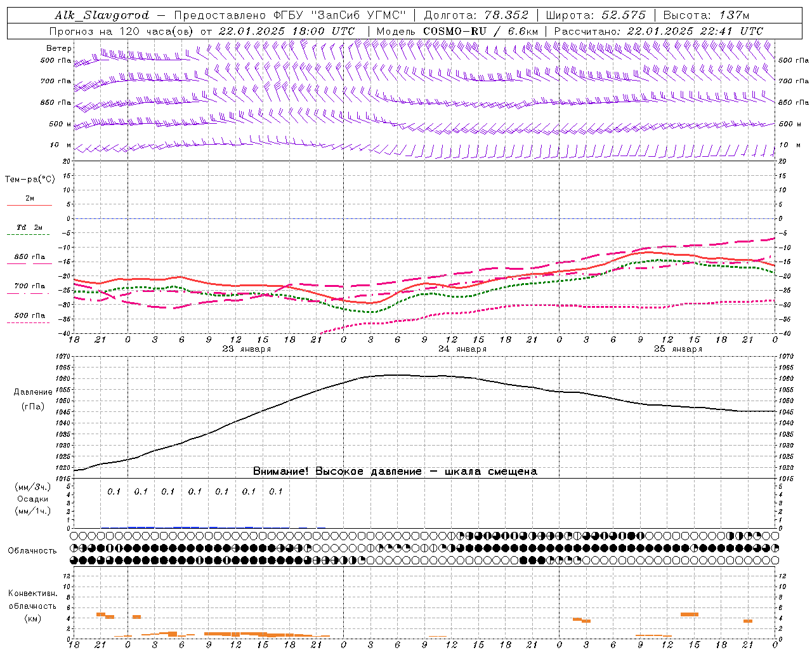Click the Широта: 52.575 value
The height and width of the screenshot is (650, 812).
click(596, 15)
